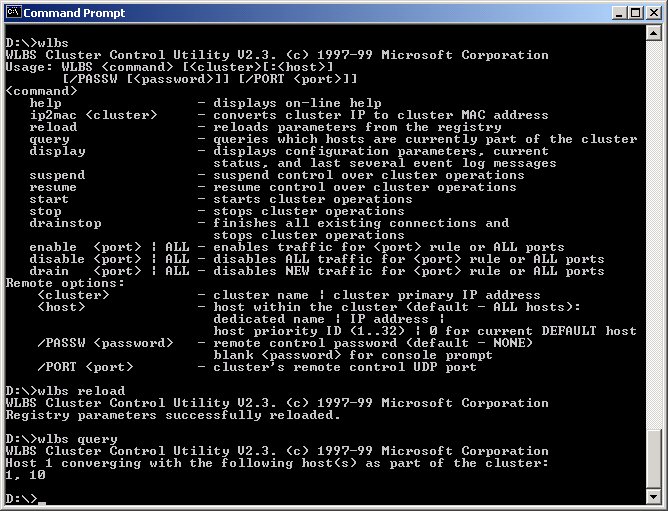Click the 'stop' command entry

tap(46, 211)
